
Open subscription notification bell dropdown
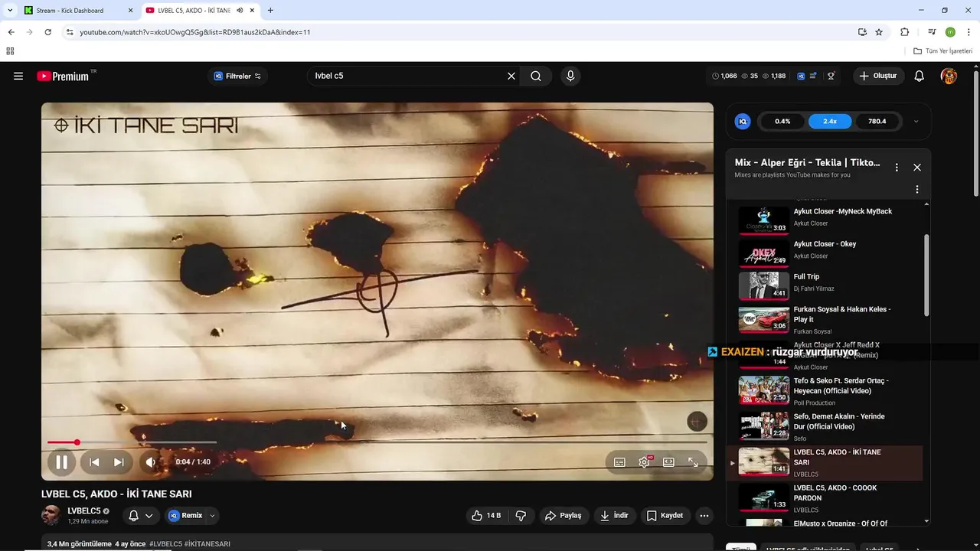click(x=141, y=516)
